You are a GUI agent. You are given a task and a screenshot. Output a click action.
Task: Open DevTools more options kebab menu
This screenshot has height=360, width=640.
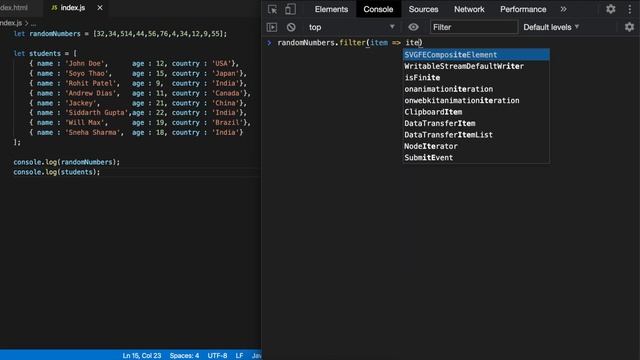629,9
